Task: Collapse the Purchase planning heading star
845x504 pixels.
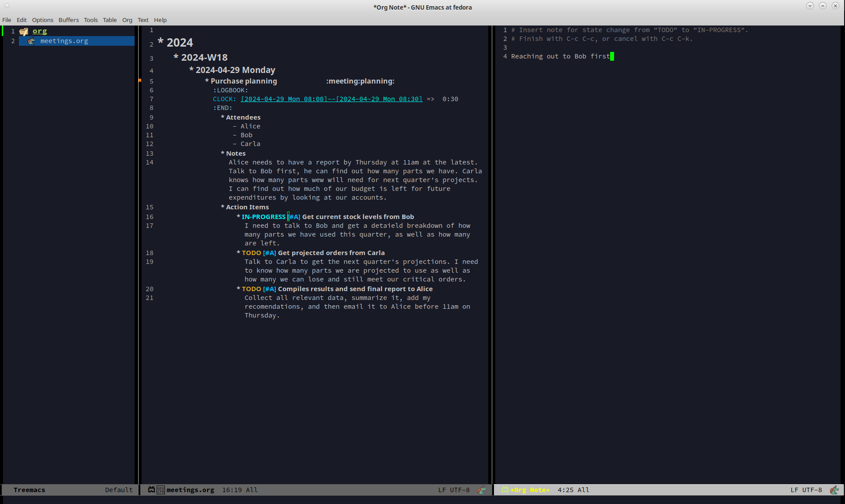Action: click(207, 81)
